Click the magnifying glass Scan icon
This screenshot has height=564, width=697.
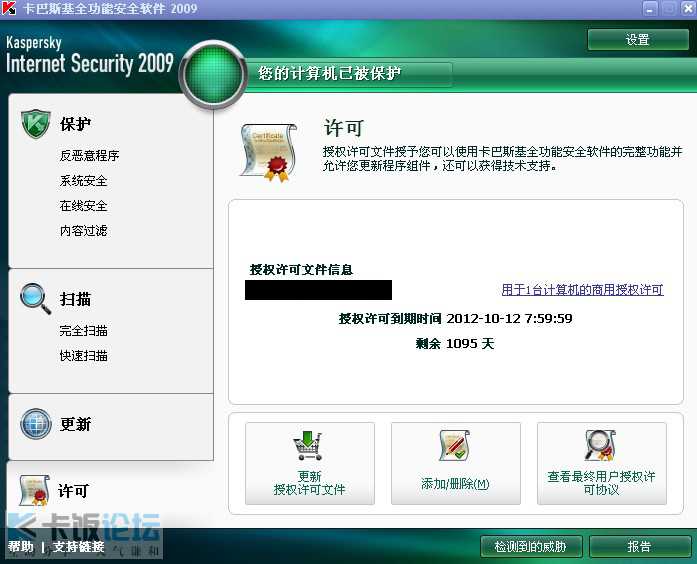[36, 299]
